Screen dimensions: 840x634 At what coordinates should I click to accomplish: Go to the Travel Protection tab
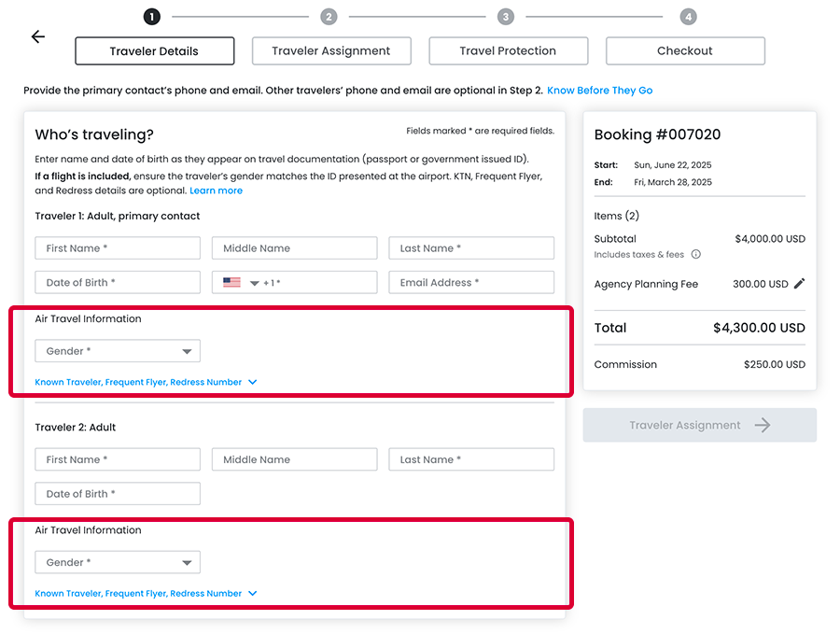tap(508, 51)
